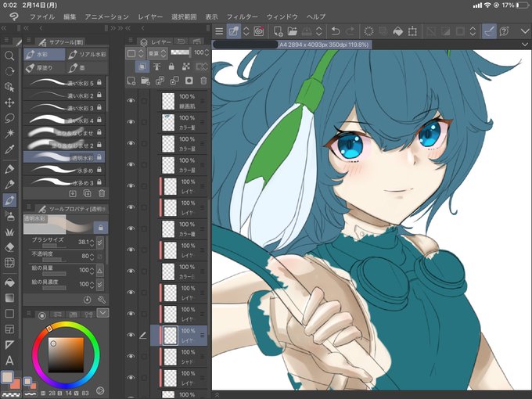Expand the color panel dropdown arrow
Image resolution: width=532 pixels, height=399 pixels.
pos(102,312)
